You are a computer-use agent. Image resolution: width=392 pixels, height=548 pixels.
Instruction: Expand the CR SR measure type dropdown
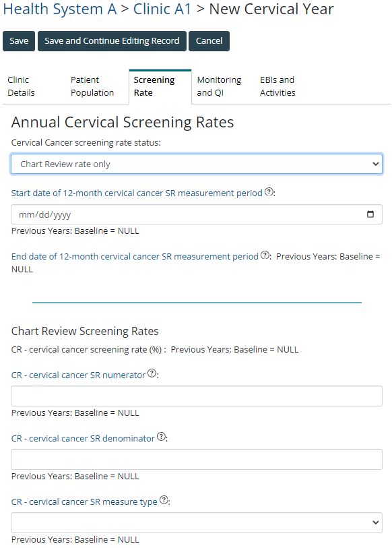[x=197, y=522]
